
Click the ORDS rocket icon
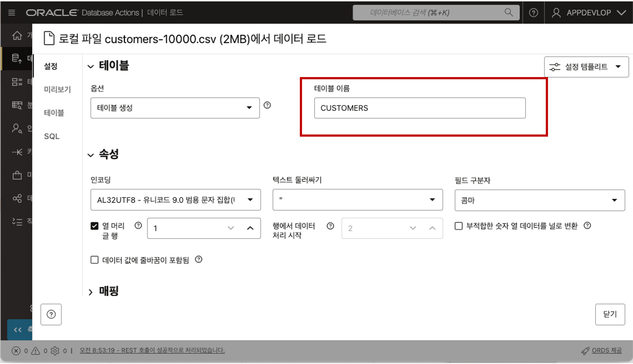tap(585, 351)
